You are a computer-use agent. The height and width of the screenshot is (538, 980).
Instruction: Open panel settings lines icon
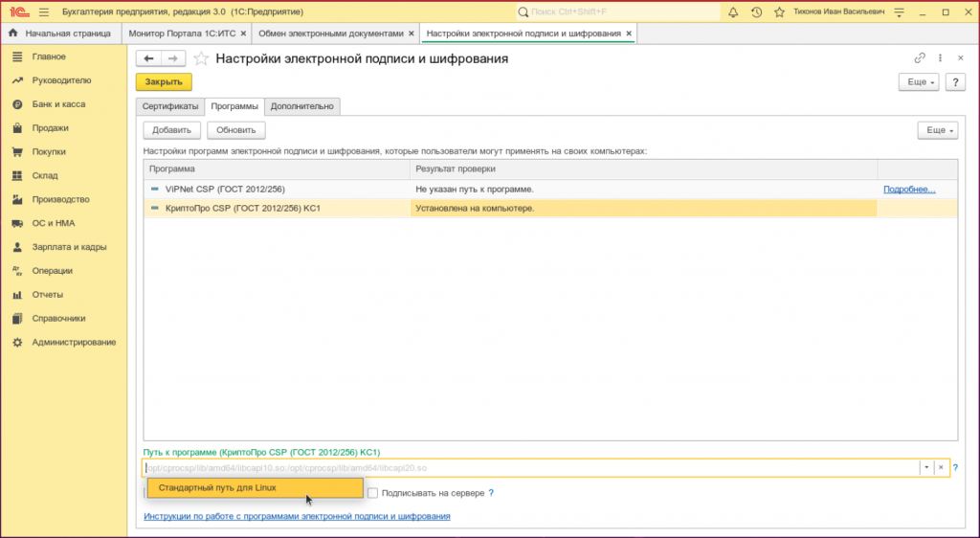pyautogui.click(x=900, y=11)
